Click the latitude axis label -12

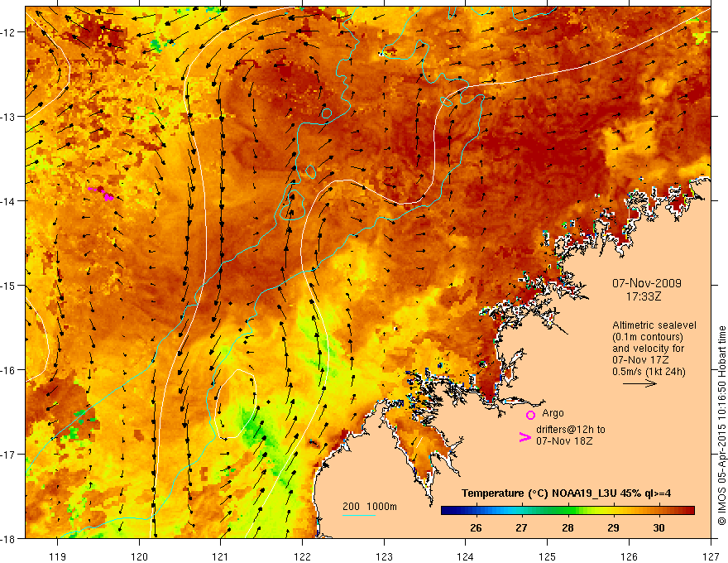pyautogui.click(x=8, y=32)
